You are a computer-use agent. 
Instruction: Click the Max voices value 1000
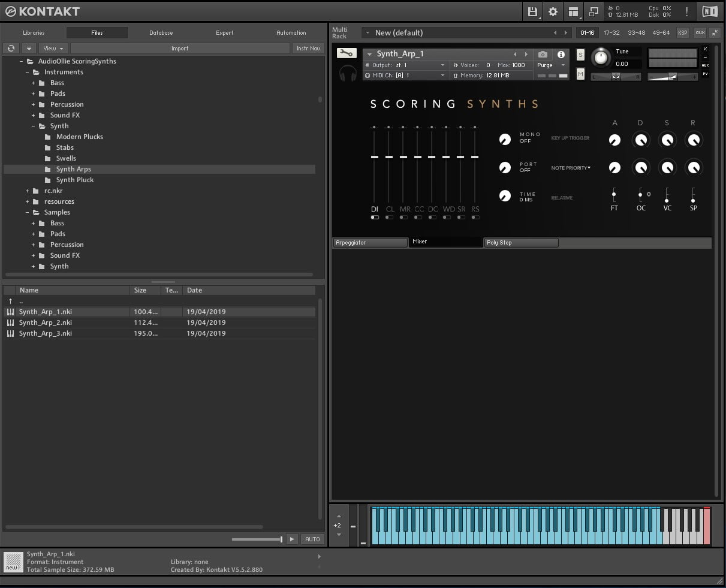[x=519, y=65]
